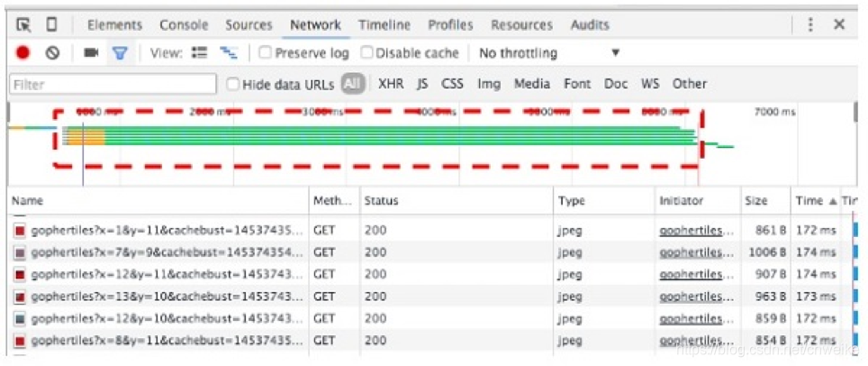The height and width of the screenshot is (366, 868).
Task: Switch to the Sources tab
Action: [x=249, y=25]
